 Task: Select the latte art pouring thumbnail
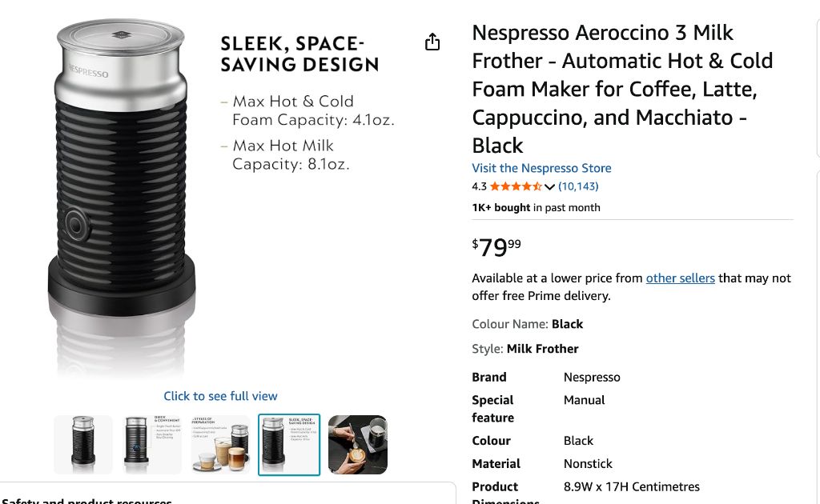358,444
